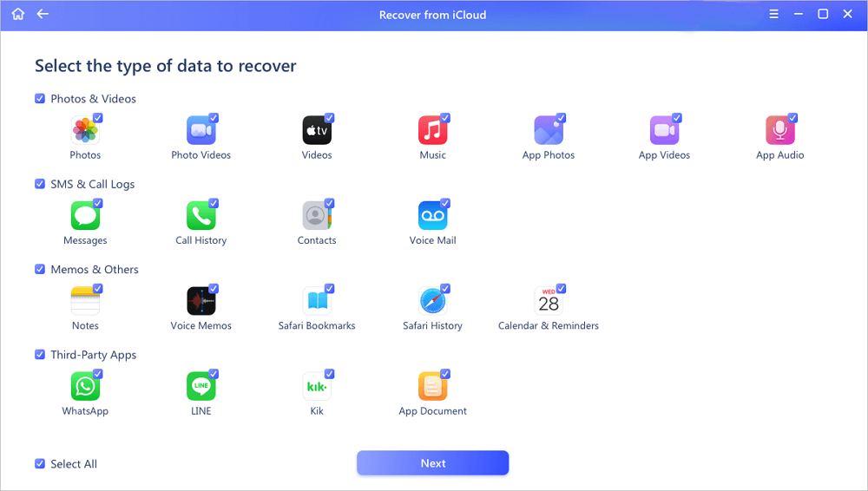Uncheck the small checkbox on Photos
868x491 pixels.
tap(98, 117)
